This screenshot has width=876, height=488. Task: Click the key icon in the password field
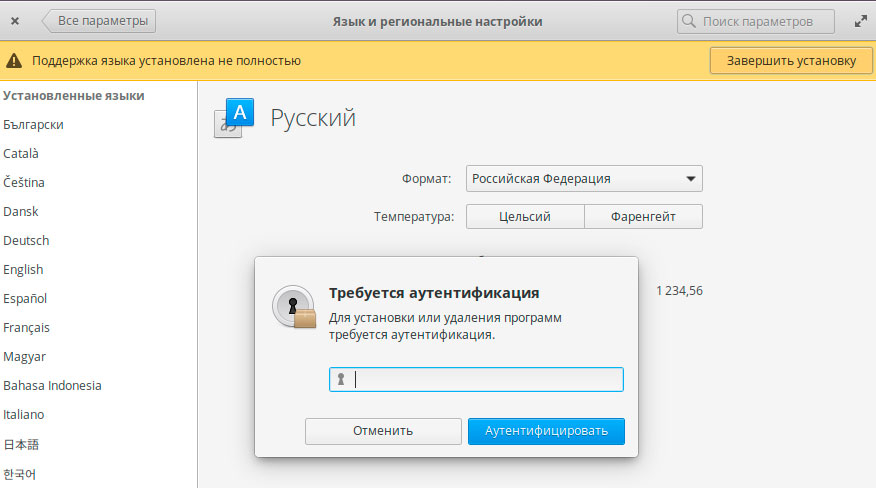341,380
